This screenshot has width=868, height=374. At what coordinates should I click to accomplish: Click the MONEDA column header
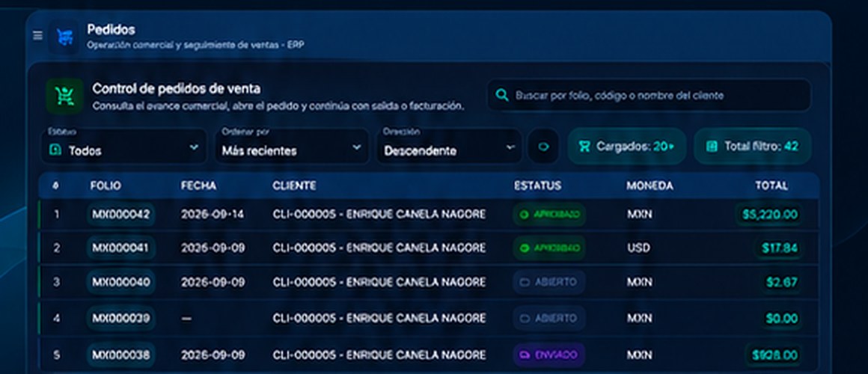point(650,186)
